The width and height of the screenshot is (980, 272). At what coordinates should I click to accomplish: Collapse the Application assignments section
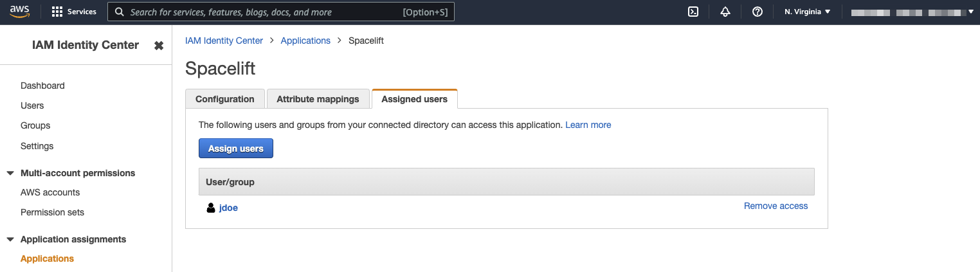pos(10,239)
